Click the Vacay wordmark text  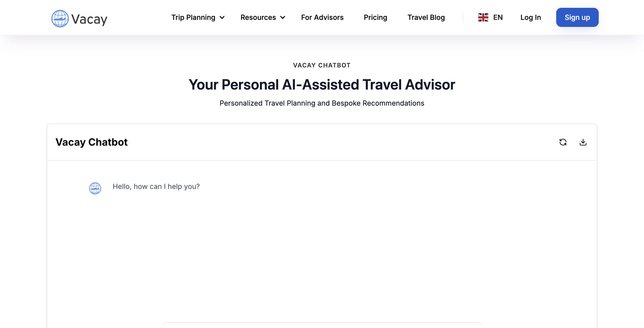point(89,19)
